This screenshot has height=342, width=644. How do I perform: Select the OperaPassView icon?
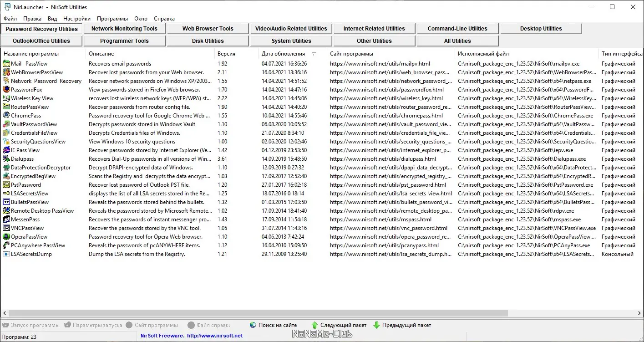(6, 237)
